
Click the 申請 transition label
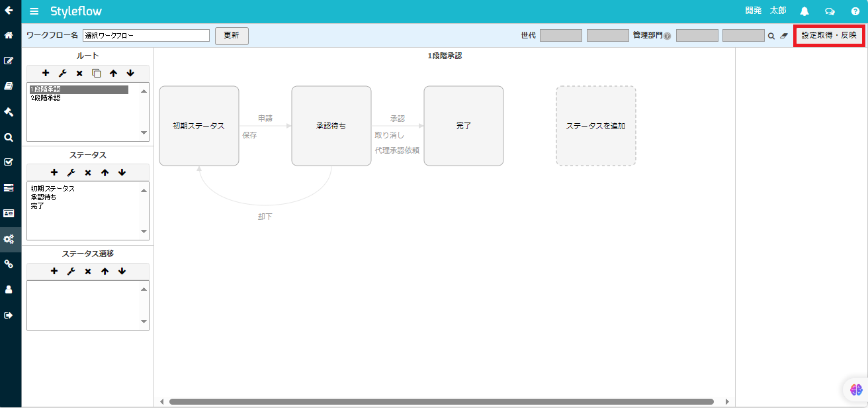[265, 119]
